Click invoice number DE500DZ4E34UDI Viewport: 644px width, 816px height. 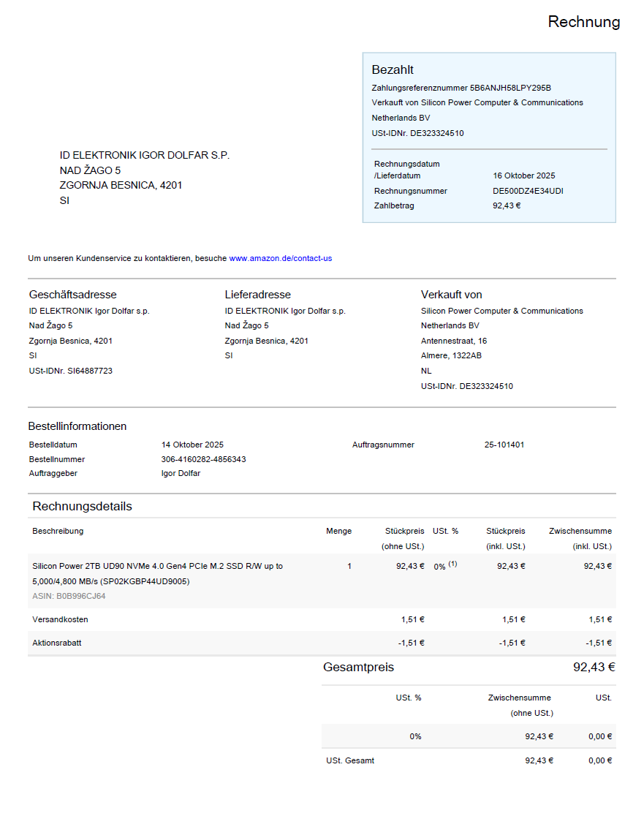tap(528, 191)
